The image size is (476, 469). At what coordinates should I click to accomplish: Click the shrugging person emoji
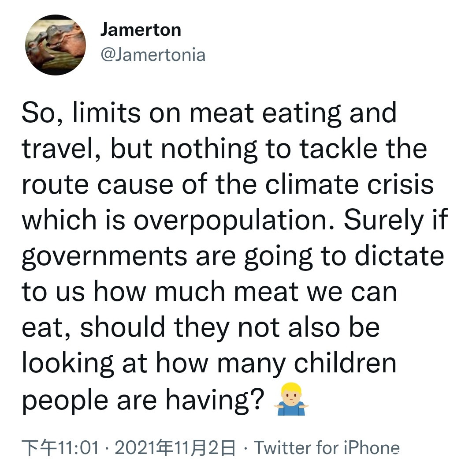click(x=291, y=400)
